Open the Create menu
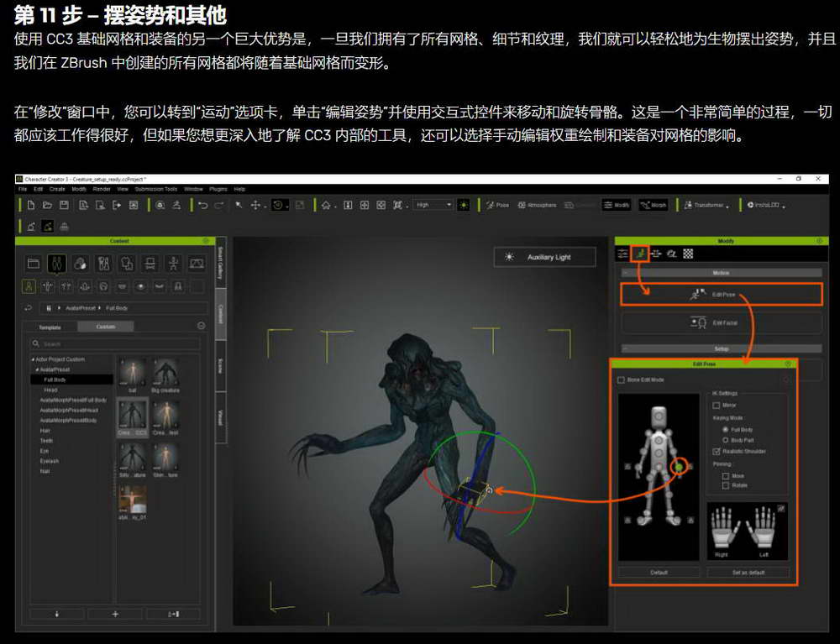The width and height of the screenshot is (840, 644). pyautogui.click(x=57, y=189)
